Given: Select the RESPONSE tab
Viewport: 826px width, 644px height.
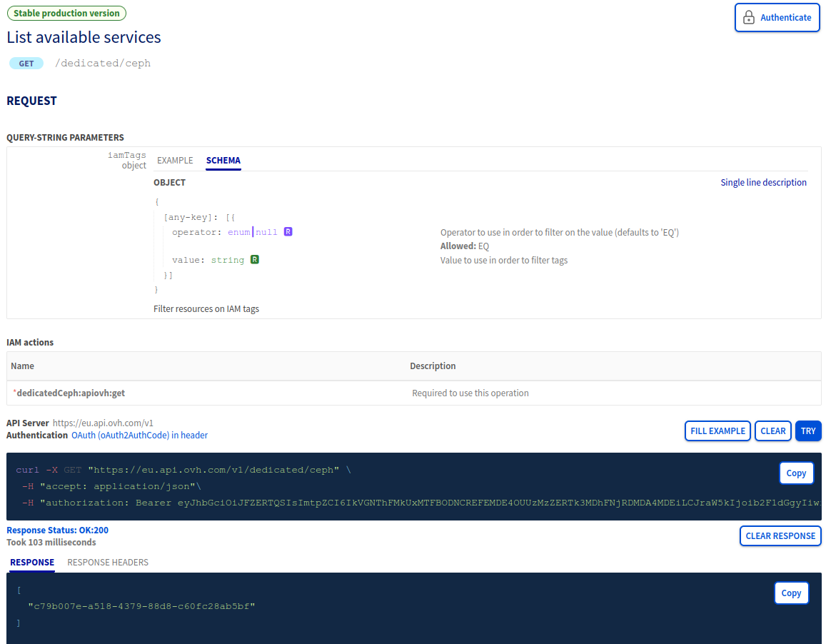Looking at the screenshot, I should tap(31, 562).
